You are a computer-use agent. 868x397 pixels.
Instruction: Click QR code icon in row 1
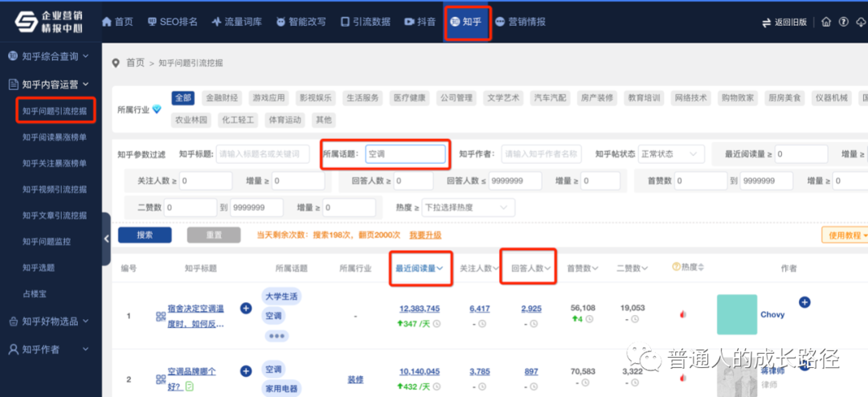point(161,316)
